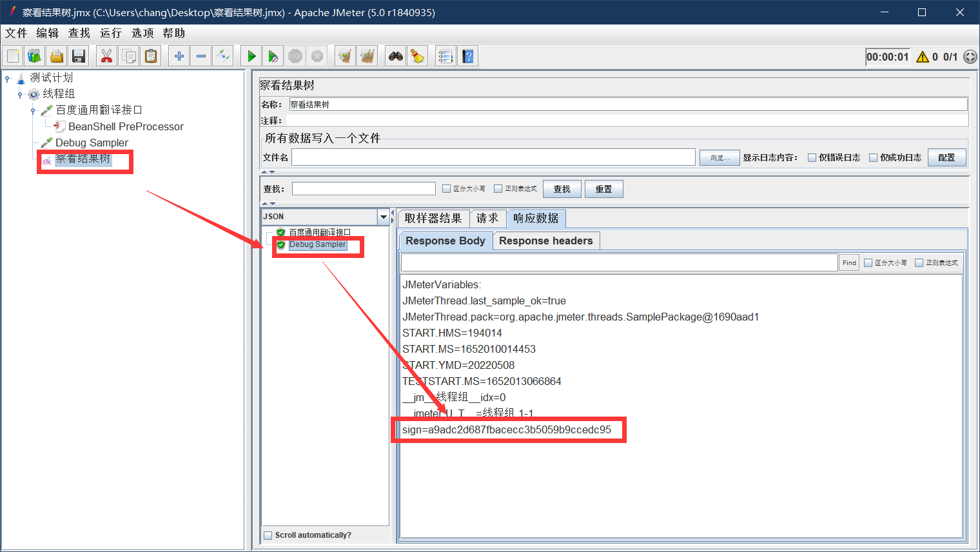Toggle 仅成功日志 checkbox

click(x=874, y=158)
